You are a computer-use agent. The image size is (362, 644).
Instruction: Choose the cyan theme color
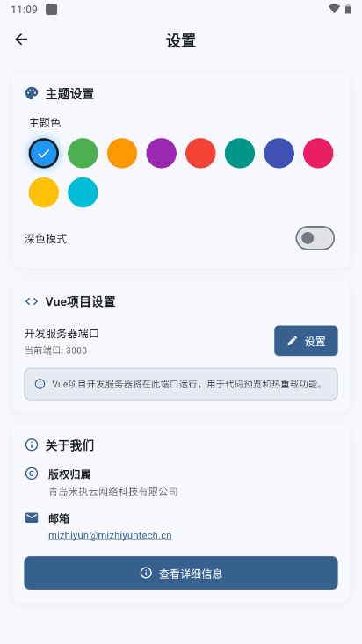coord(83,192)
